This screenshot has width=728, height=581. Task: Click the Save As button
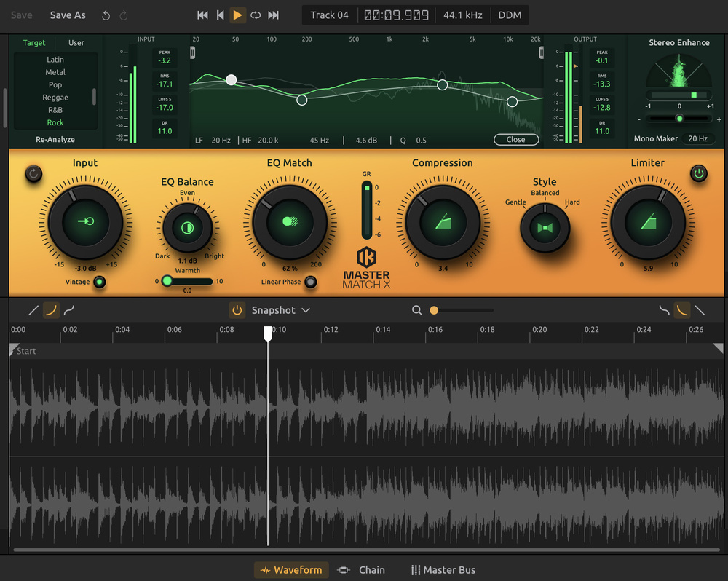[68, 15]
